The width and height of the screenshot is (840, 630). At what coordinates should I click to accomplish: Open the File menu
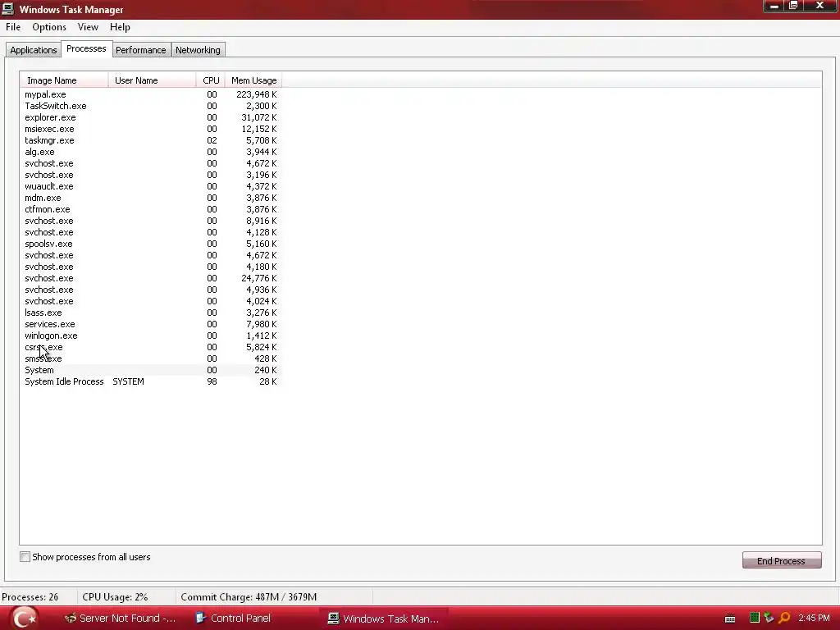[13, 27]
